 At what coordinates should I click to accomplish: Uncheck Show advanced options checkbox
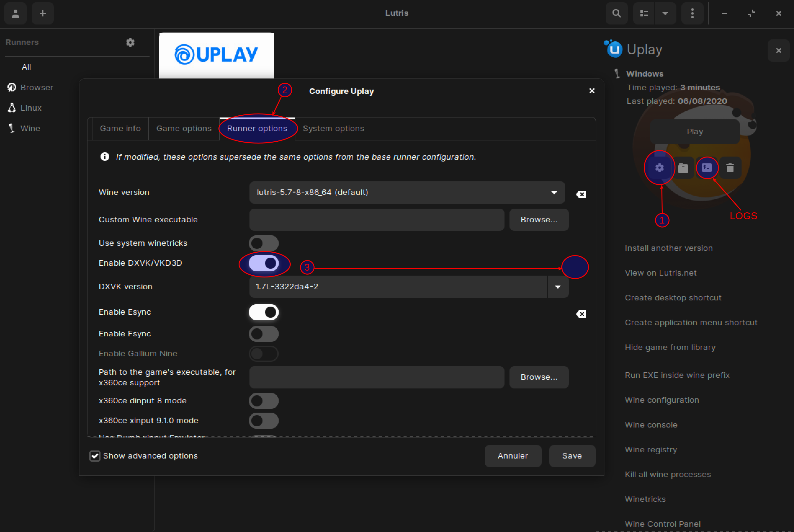point(95,456)
